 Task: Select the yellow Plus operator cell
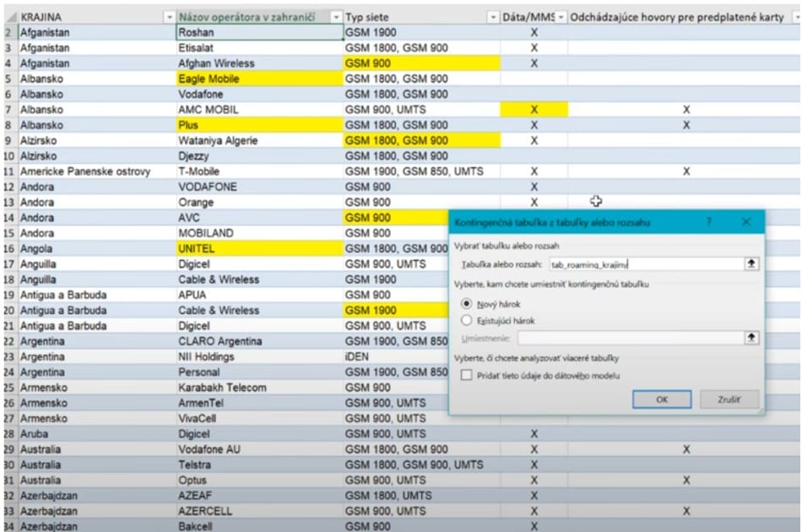[260, 125]
